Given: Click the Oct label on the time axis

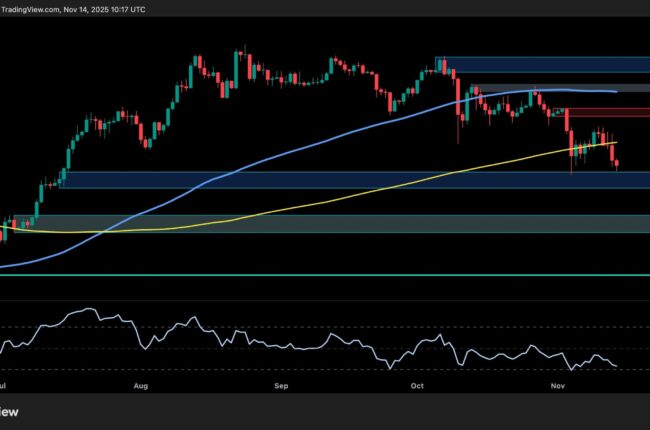Looking at the screenshot, I should coord(416,384).
